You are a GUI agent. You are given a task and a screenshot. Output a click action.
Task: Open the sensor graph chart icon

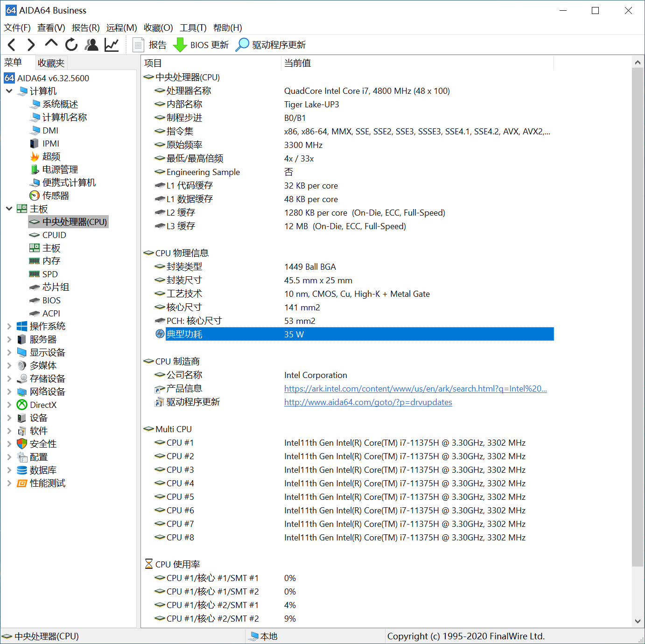(112, 45)
